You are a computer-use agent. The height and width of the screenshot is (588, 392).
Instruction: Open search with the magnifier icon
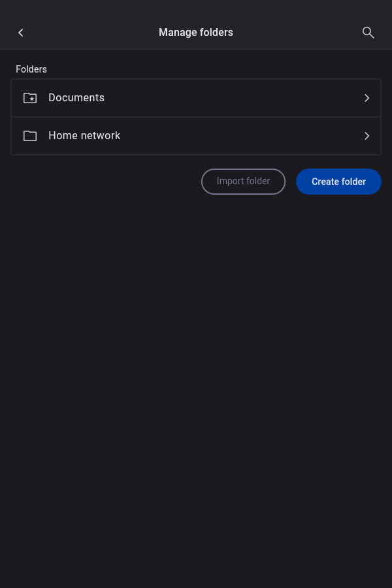click(x=368, y=33)
